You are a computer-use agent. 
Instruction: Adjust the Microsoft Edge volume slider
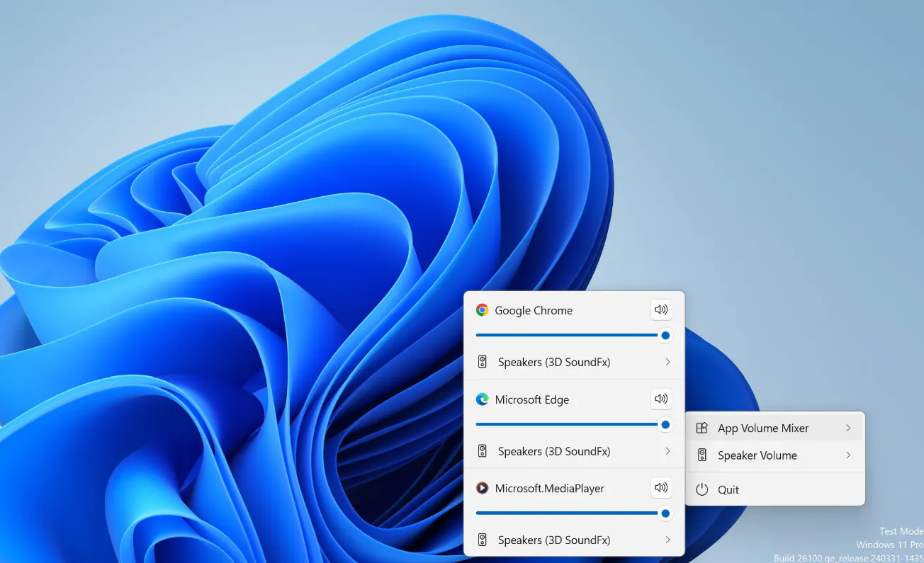click(x=573, y=424)
